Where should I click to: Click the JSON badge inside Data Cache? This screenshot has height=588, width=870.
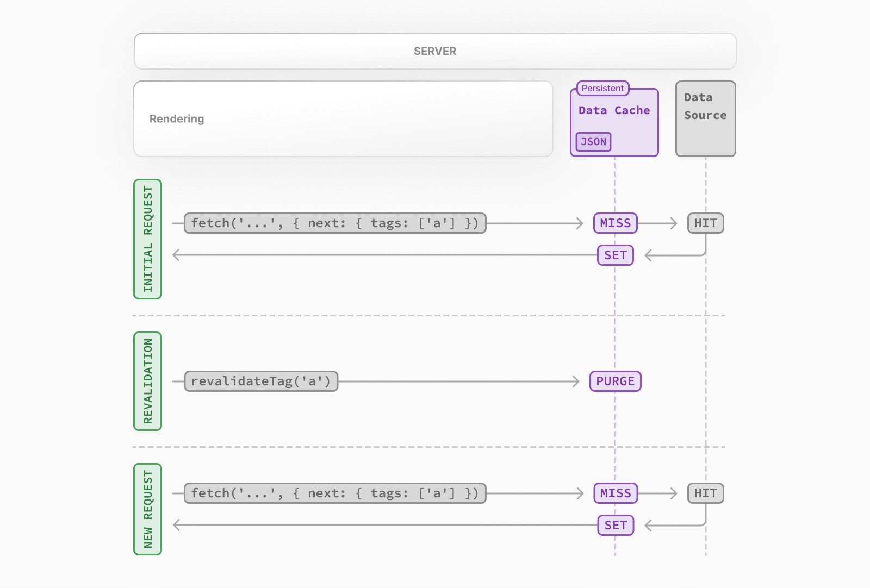click(x=593, y=142)
